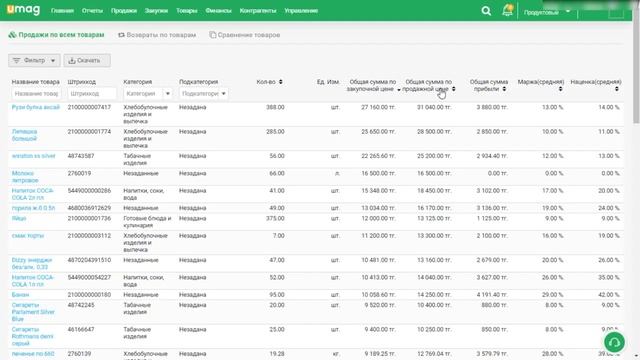640x360 pixels.
Task: Open product Напиток COCA-COLA 2л
Action: click(33, 194)
